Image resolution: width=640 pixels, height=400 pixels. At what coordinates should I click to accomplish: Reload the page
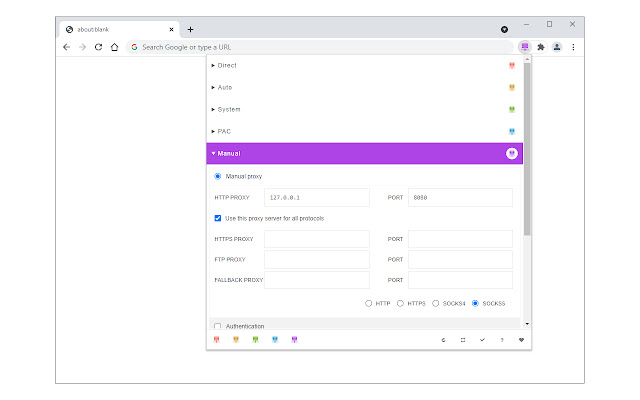point(98,47)
